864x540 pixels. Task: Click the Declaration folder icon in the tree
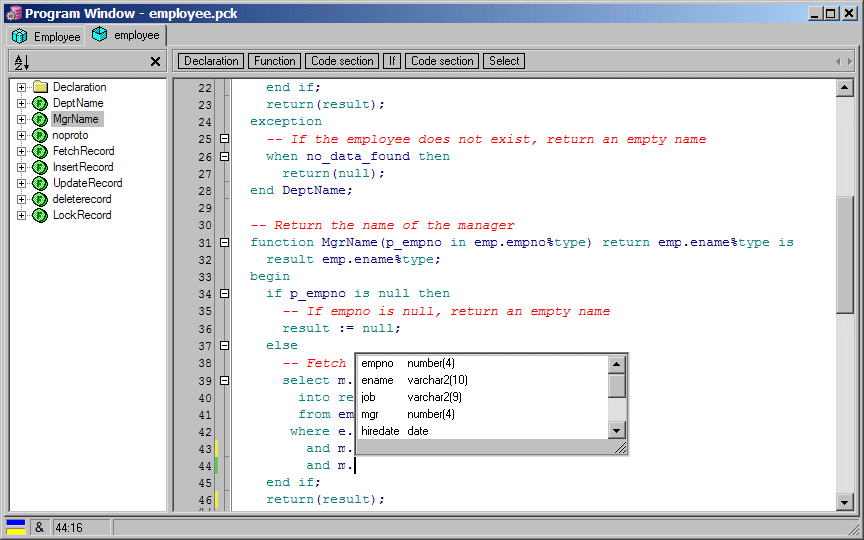40,87
